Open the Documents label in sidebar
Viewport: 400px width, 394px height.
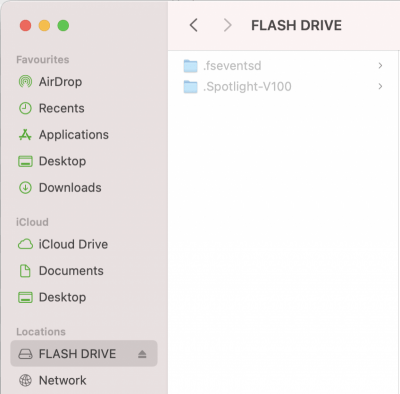[x=71, y=271]
